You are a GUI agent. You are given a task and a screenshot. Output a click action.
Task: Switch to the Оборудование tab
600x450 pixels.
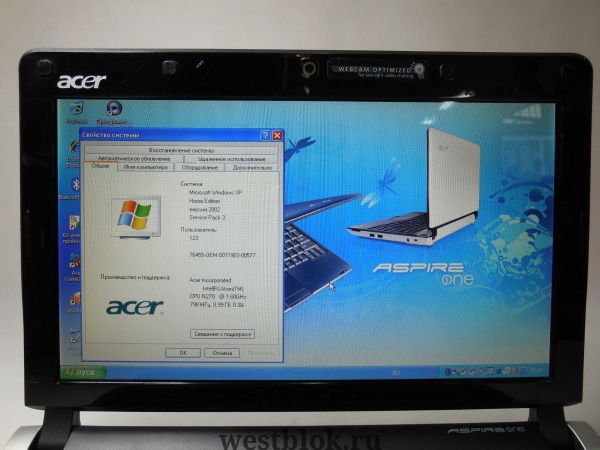[199, 168]
